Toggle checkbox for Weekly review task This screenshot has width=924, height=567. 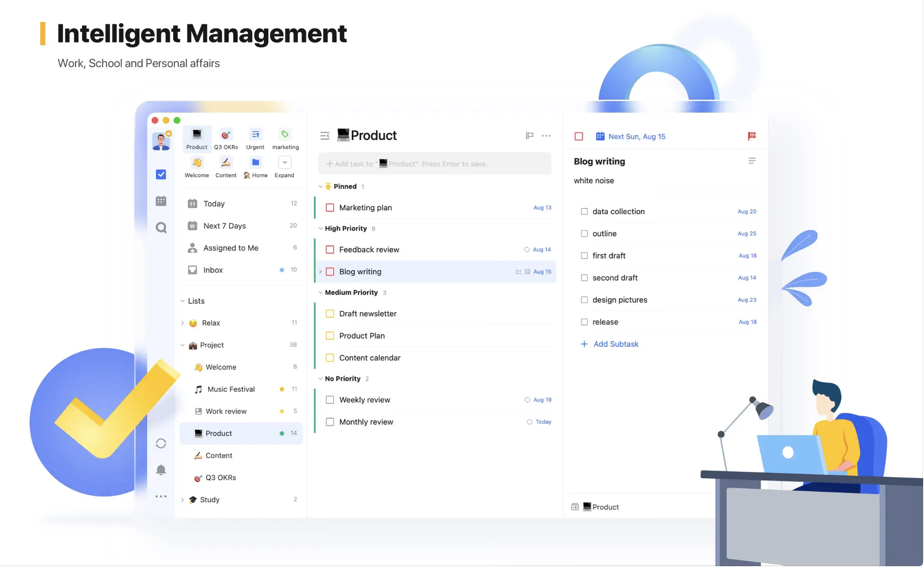(330, 399)
